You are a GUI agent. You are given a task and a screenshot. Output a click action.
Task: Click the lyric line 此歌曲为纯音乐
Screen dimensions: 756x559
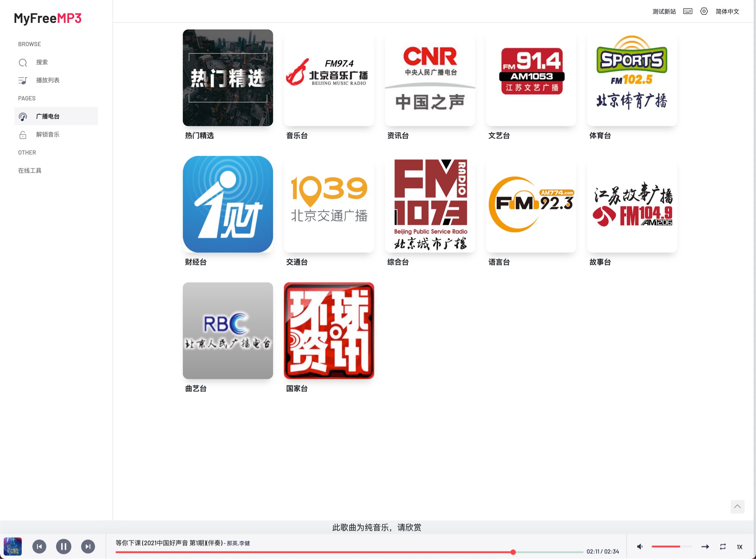377,527
